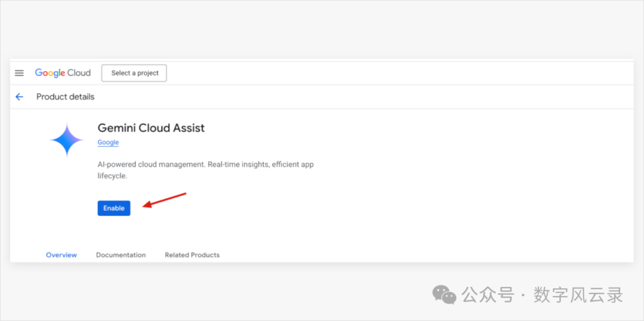Open the Select a project picker

coord(134,73)
